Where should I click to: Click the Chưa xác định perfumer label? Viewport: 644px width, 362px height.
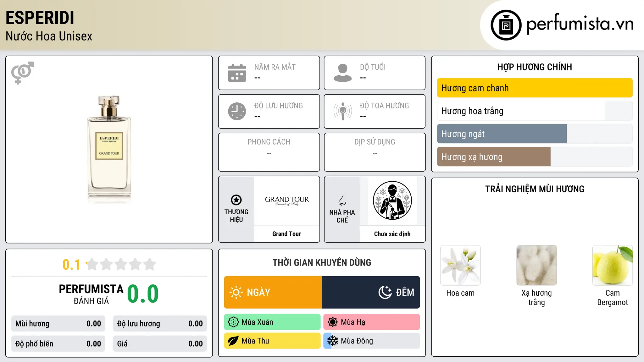coord(392,234)
